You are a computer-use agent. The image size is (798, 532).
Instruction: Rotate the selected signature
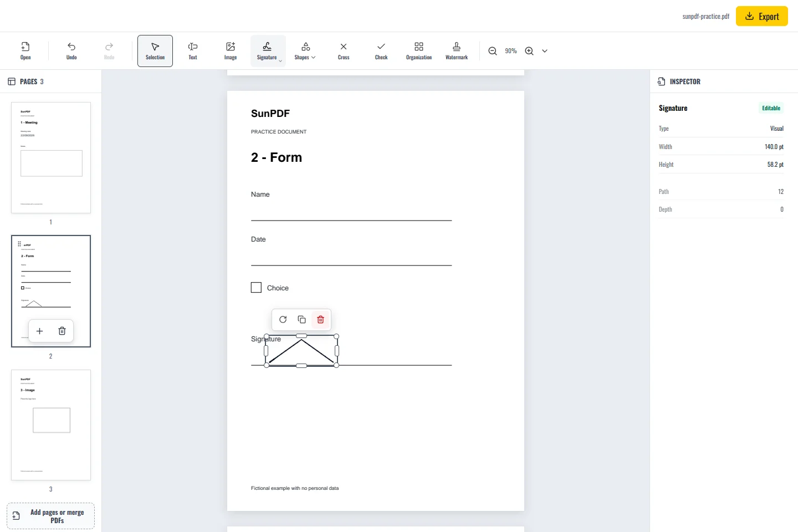pos(283,320)
